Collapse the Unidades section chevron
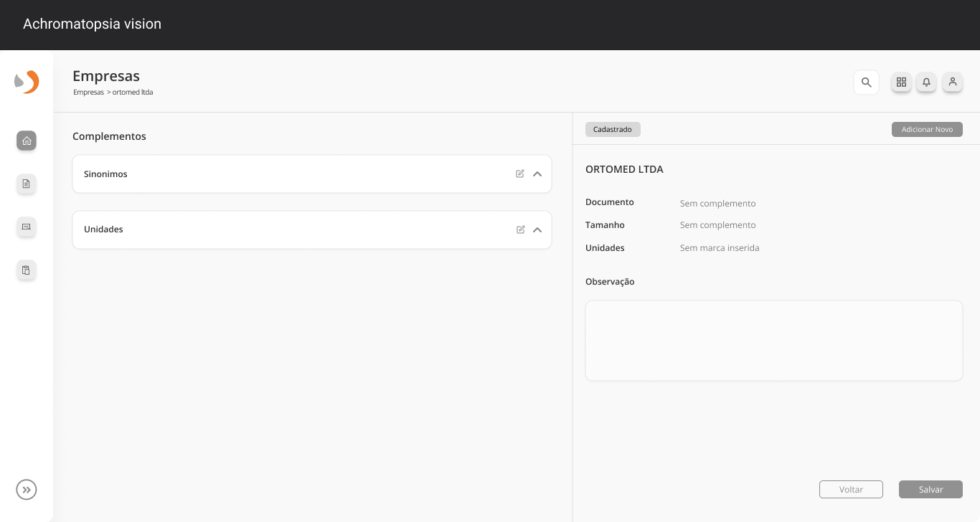980x522 pixels. [537, 229]
